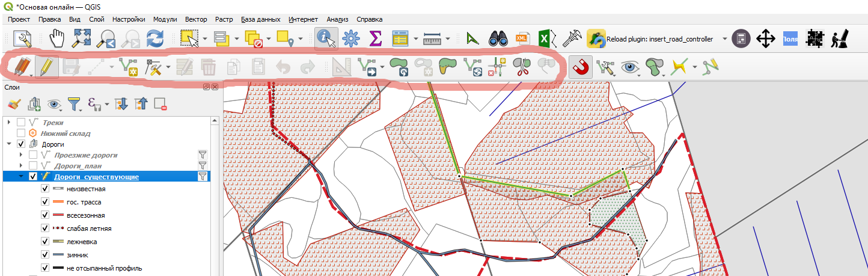Select the Pan Map hand tool
Image resolution: width=868 pixels, height=276 pixels.
[56, 39]
